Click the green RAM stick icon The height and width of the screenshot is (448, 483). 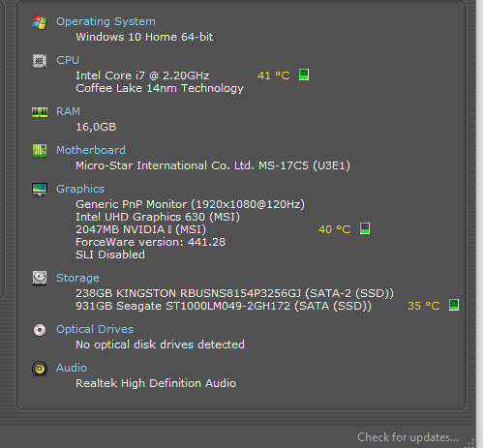click(40, 112)
